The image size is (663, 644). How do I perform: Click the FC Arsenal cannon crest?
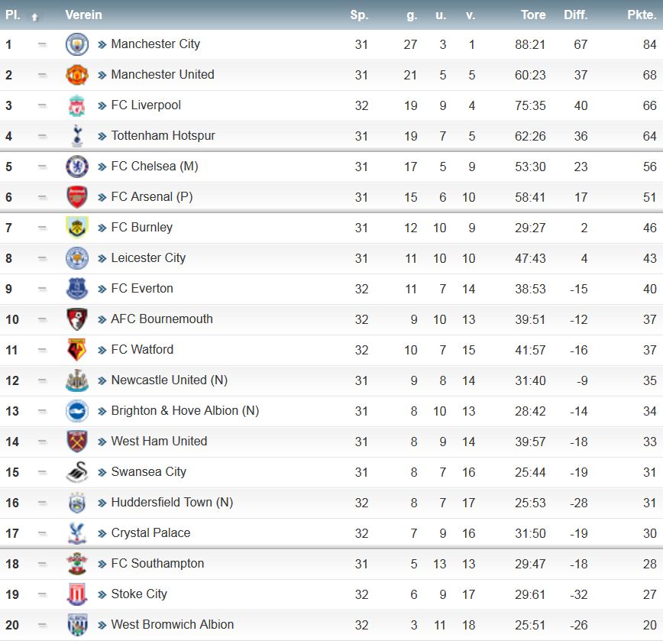coord(77,197)
